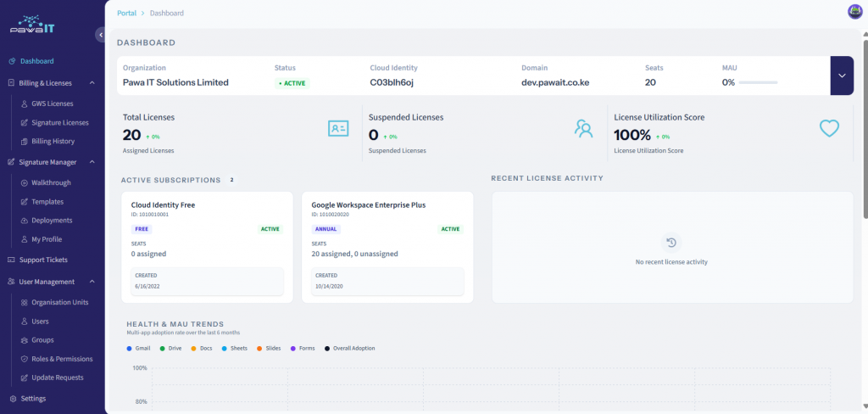Click the Groups icon in sidebar
Image resolution: width=868 pixels, height=414 pixels.
pyautogui.click(x=25, y=340)
